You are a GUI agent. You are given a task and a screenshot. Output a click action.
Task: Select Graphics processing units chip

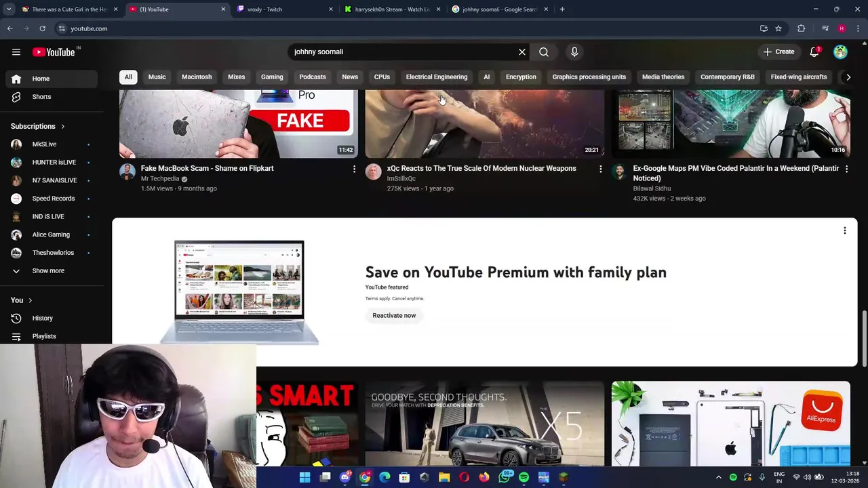tap(589, 77)
